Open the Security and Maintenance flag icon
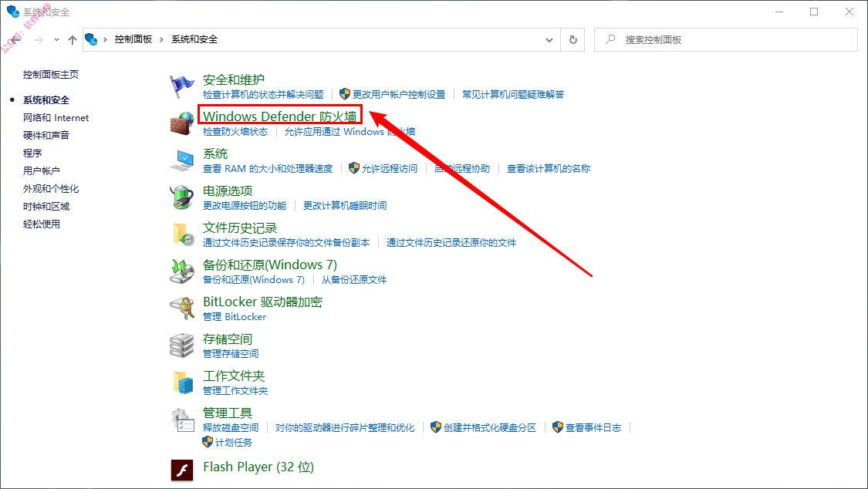868x489 pixels. tap(181, 86)
